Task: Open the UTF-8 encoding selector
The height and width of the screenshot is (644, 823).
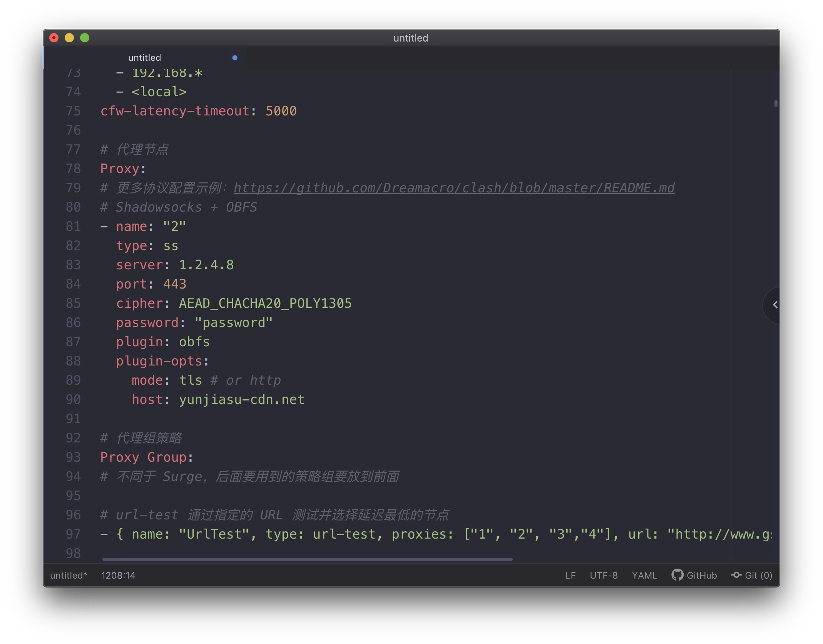Action: [604, 575]
